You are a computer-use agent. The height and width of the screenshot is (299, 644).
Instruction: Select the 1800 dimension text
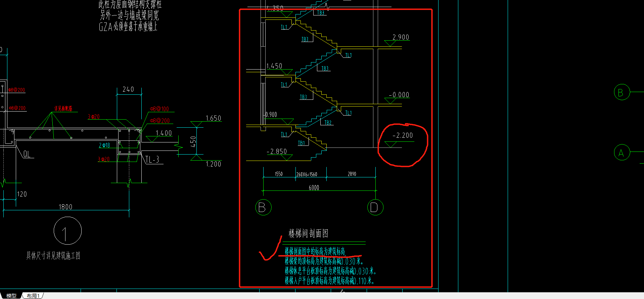65,207
